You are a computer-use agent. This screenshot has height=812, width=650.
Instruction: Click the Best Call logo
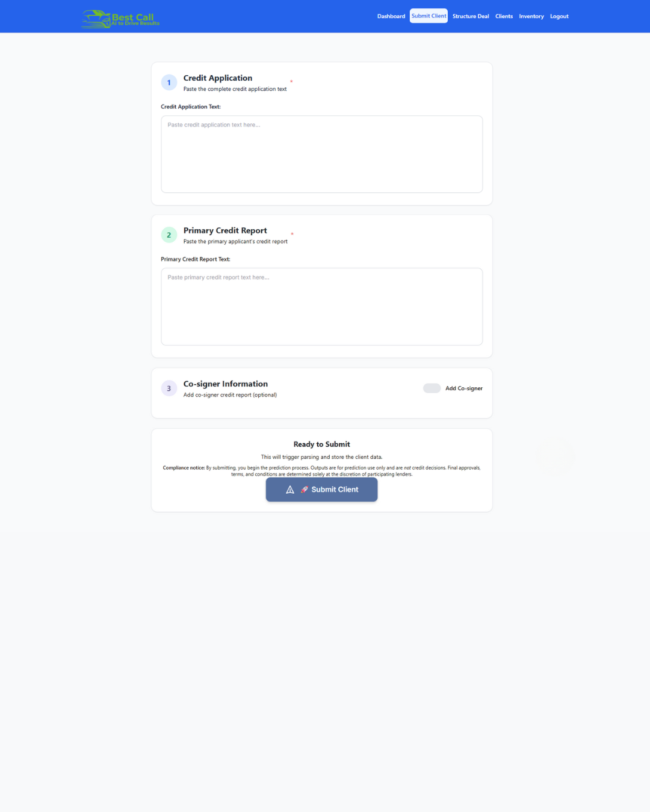(x=119, y=17)
